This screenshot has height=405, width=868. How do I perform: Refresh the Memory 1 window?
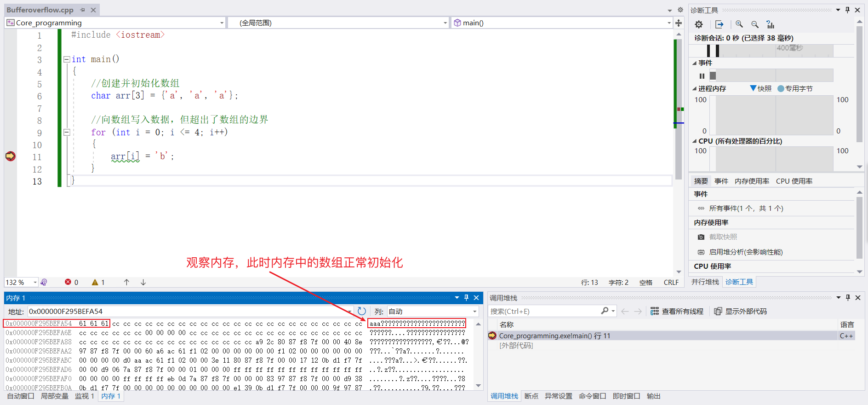(362, 311)
